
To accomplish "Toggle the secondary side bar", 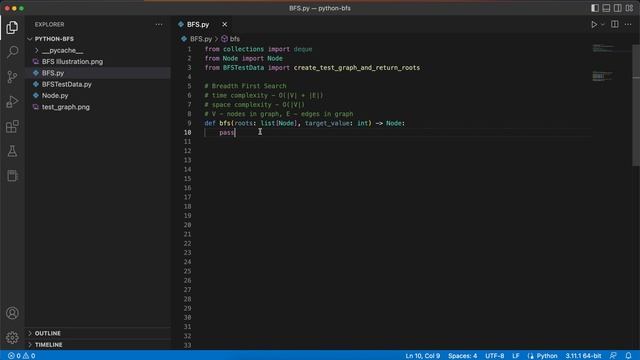I will 618,8.
